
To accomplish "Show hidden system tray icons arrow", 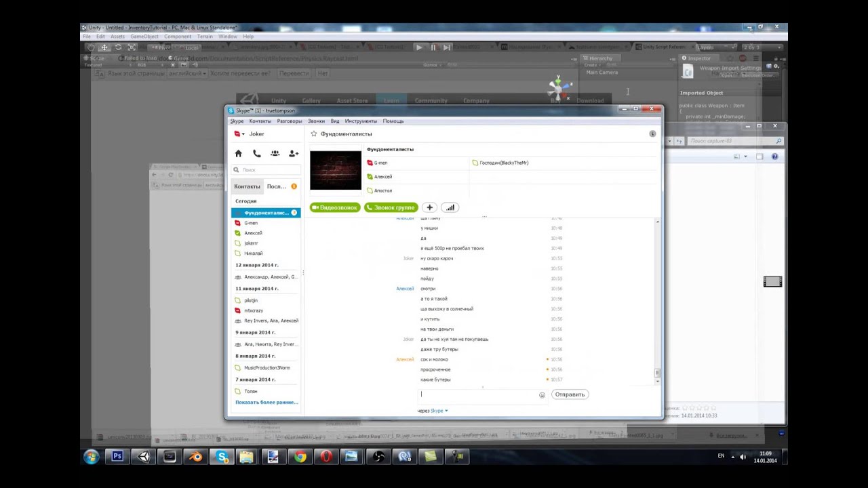I will point(732,456).
